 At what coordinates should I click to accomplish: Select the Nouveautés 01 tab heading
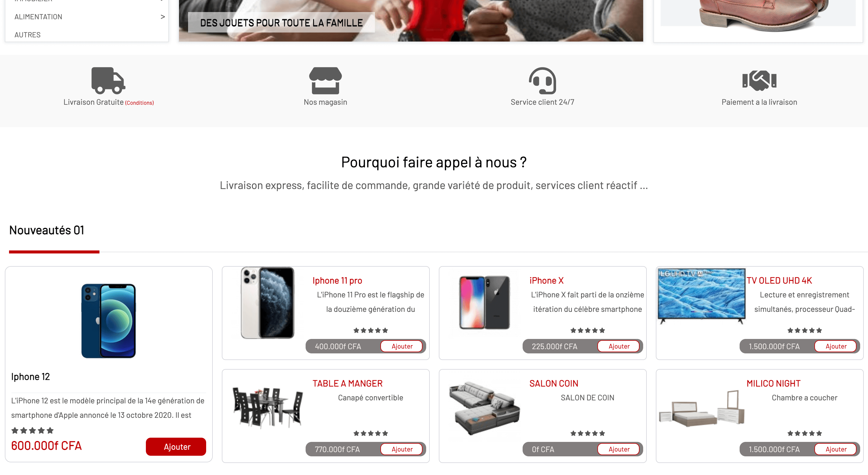pos(46,230)
